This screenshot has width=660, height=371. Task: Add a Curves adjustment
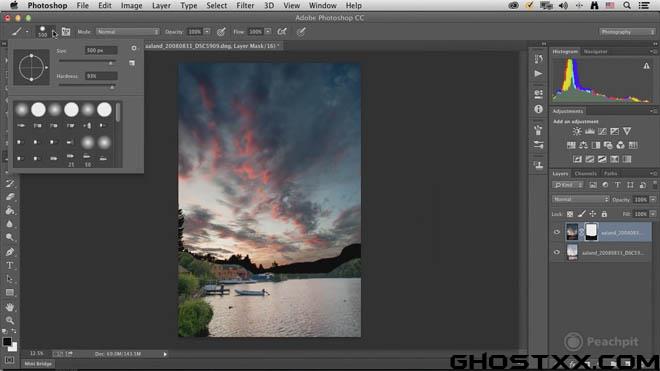[602, 131]
